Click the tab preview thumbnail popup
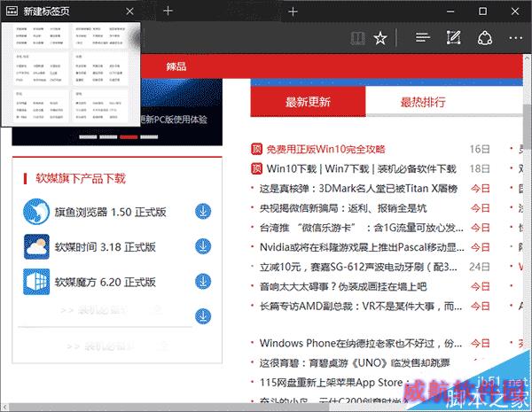Viewport: 532px width, 412px height. [71, 74]
